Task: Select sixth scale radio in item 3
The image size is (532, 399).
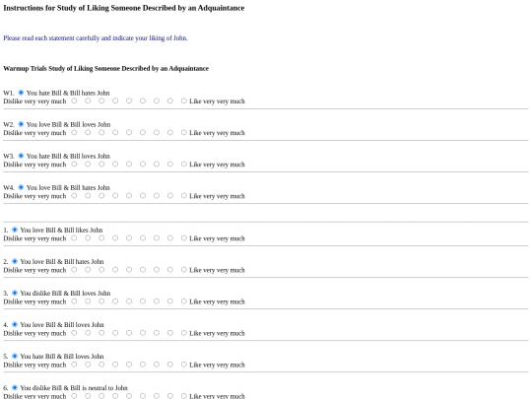Action: [143, 300]
